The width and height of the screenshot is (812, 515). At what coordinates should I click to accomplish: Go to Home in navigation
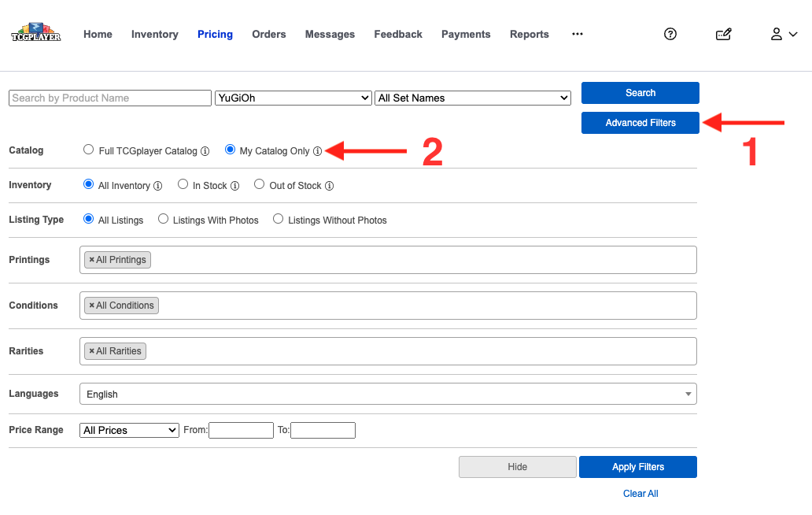point(98,34)
